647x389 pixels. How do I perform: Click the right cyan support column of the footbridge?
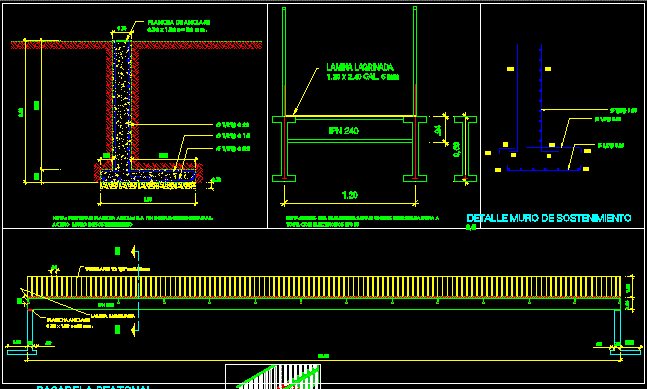tap(617, 327)
